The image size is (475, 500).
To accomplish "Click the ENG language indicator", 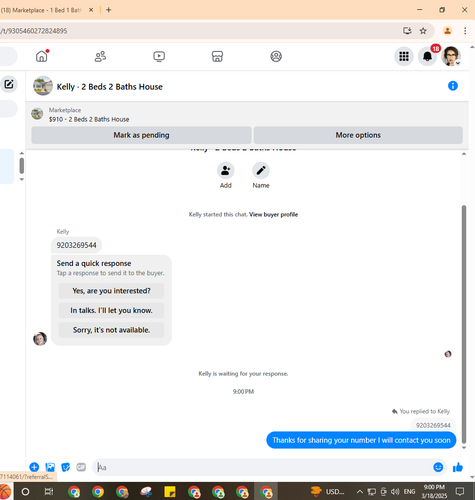I will coord(409,492).
